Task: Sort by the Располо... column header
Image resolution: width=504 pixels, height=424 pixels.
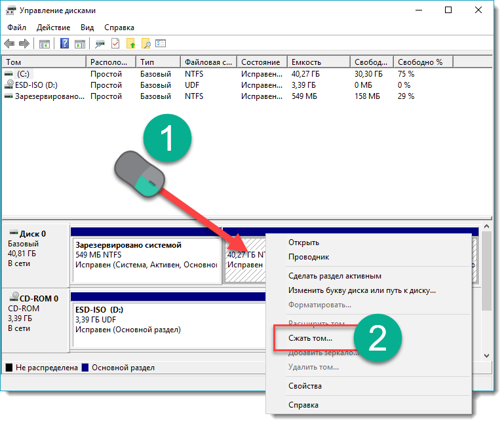Action: tap(111, 62)
